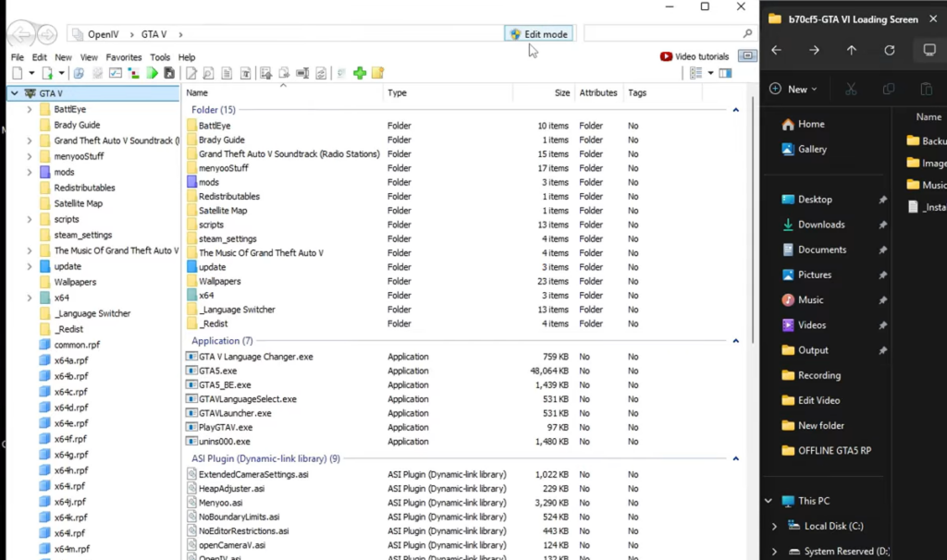Click the scissors Cut icon in File Explorer

[851, 90]
